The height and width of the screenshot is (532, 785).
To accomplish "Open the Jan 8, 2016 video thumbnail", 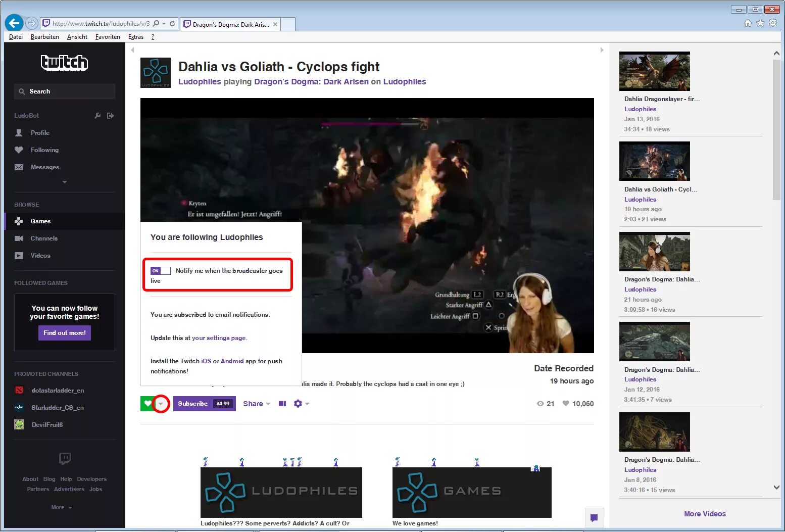I will click(x=655, y=432).
